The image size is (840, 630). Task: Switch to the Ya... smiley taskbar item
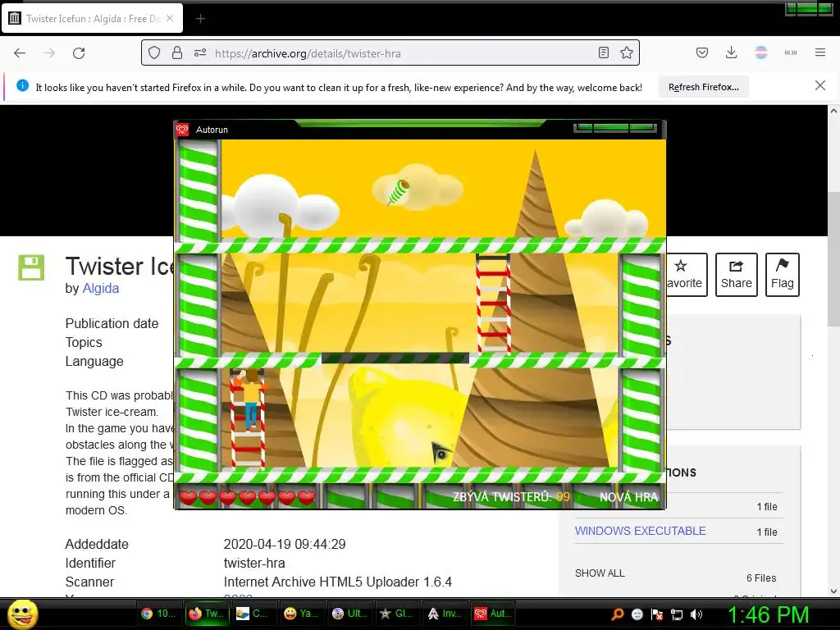(x=300, y=614)
